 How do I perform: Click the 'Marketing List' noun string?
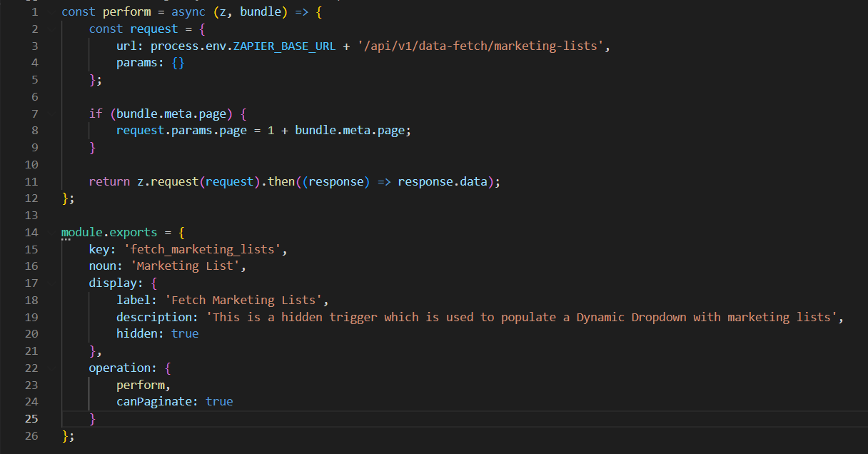[185, 266]
